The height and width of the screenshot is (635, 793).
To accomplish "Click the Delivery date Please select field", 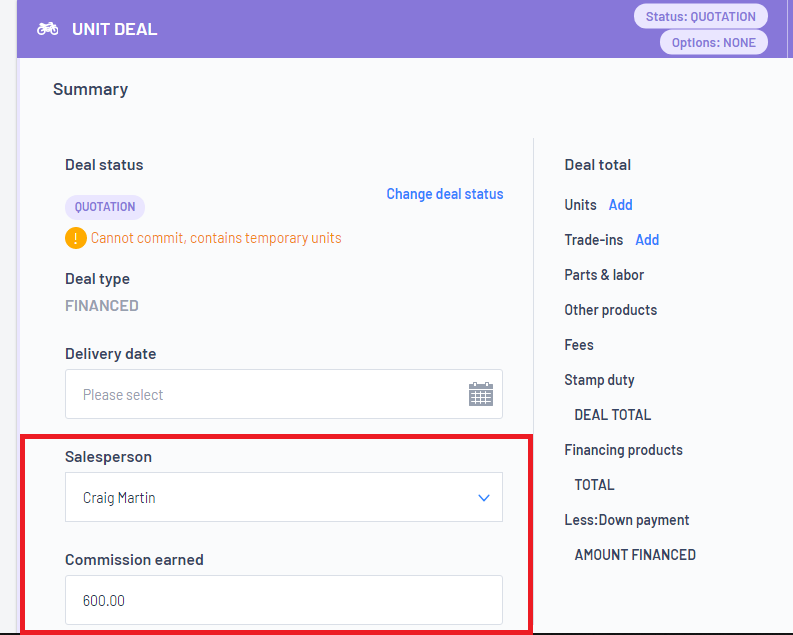I will 284,394.
